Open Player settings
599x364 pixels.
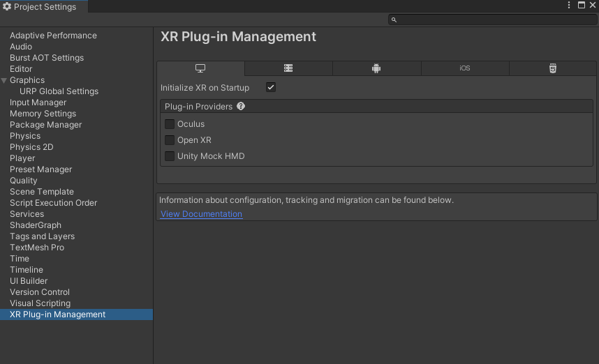22,158
